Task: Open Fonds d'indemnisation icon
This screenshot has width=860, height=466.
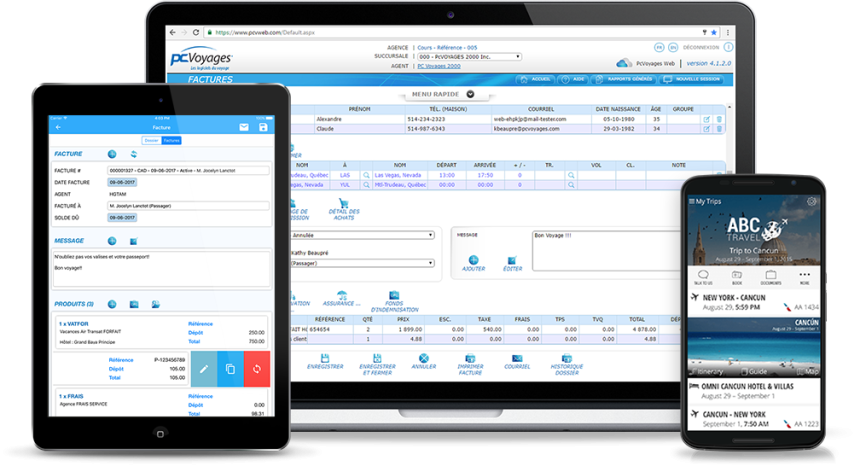Action: (393, 296)
